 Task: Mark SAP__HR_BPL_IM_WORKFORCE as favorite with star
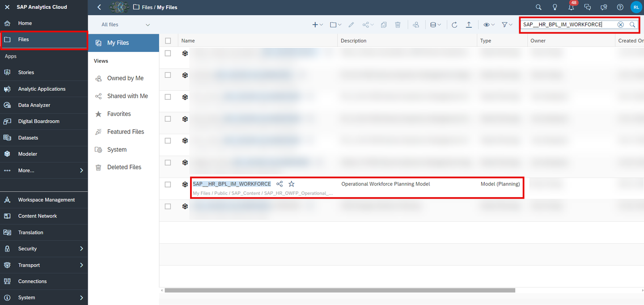pyautogui.click(x=292, y=184)
